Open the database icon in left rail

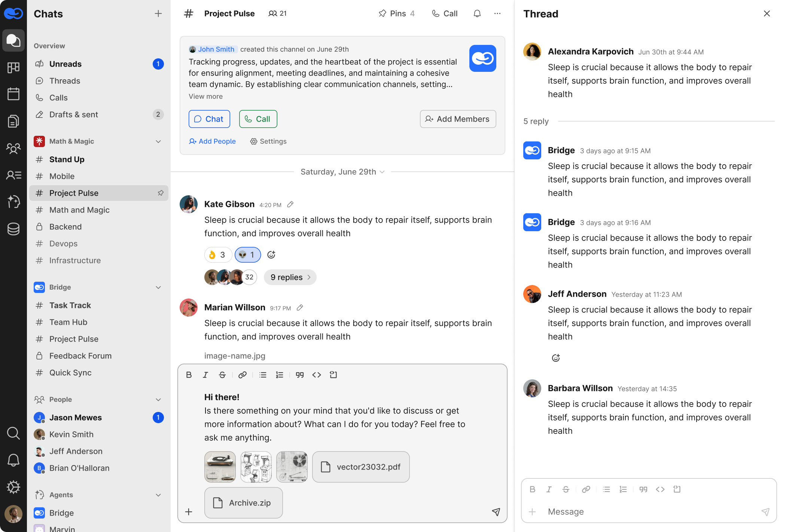(x=13, y=229)
